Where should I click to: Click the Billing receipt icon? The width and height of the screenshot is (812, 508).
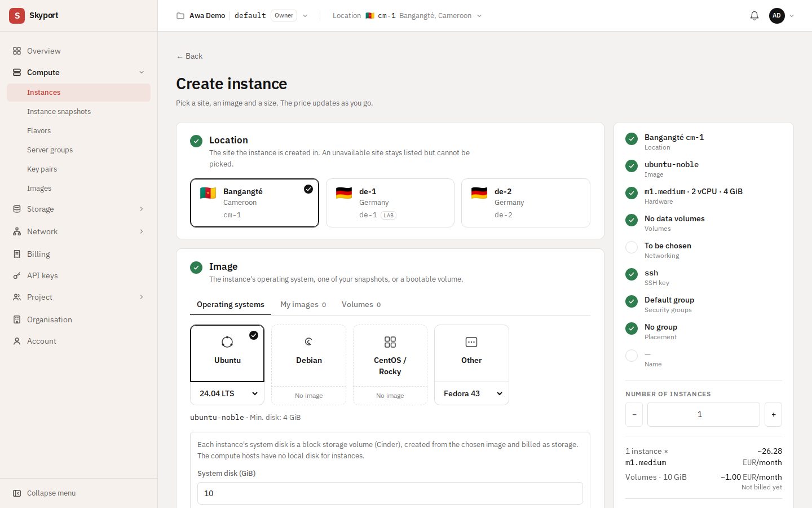click(17, 254)
